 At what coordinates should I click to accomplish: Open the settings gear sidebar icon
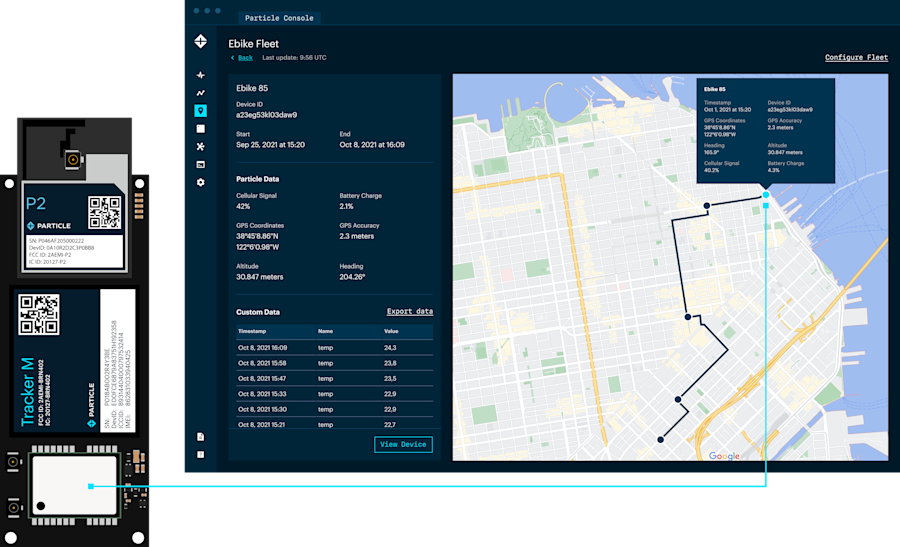[200, 183]
